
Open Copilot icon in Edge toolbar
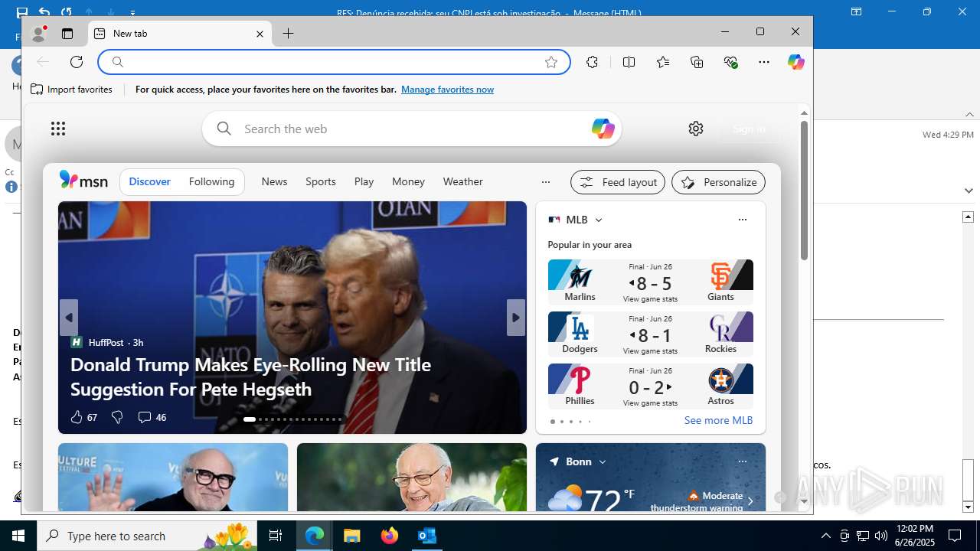tap(796, 62)
